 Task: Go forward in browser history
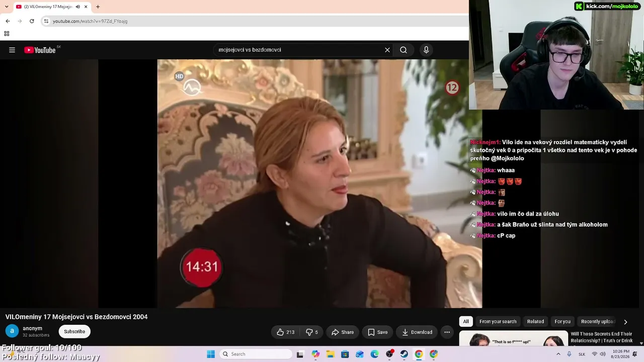point(20,21)
